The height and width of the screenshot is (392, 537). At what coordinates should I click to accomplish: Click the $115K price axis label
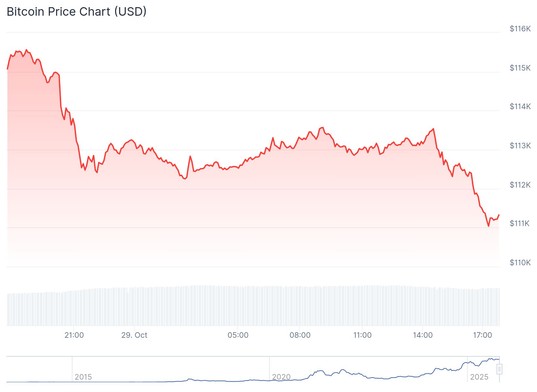coord(520,68)
